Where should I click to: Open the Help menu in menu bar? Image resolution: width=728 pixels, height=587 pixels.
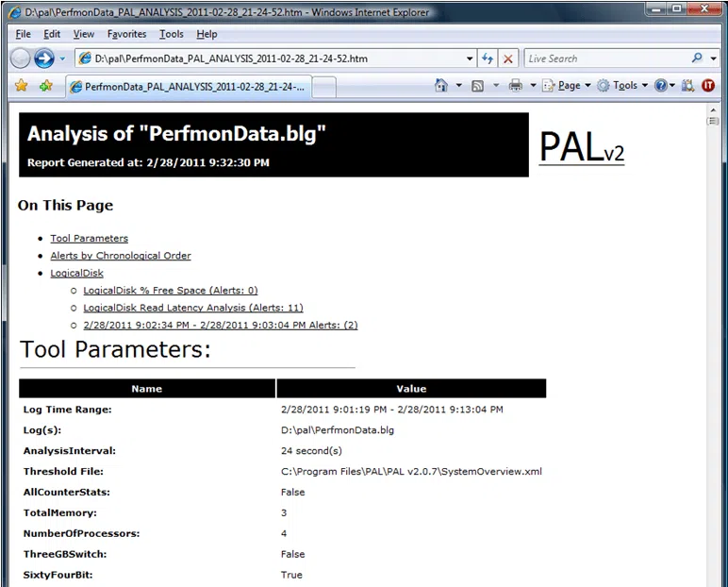(x=207, y=34)
